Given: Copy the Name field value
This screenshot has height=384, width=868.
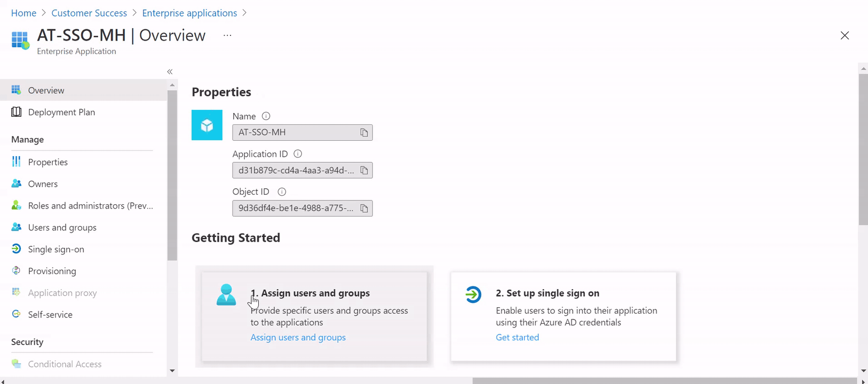Looking at the screenshot, I should click(364, 133).
